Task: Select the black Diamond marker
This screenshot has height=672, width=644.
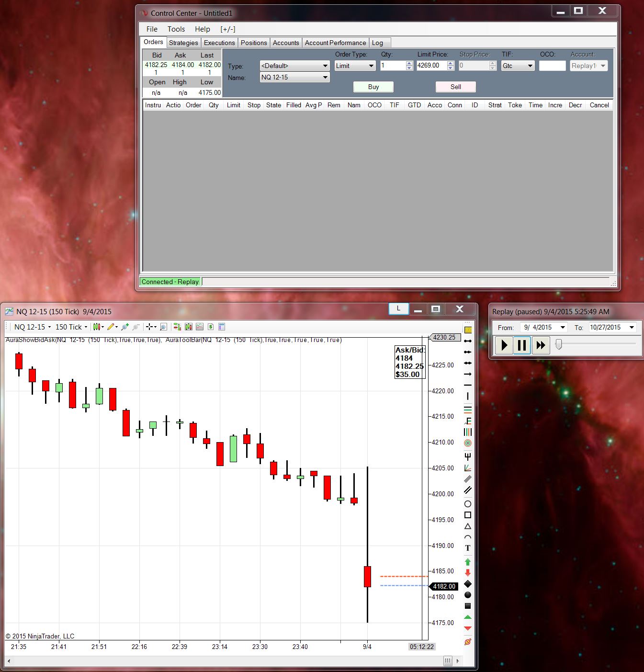Action: 468,584
